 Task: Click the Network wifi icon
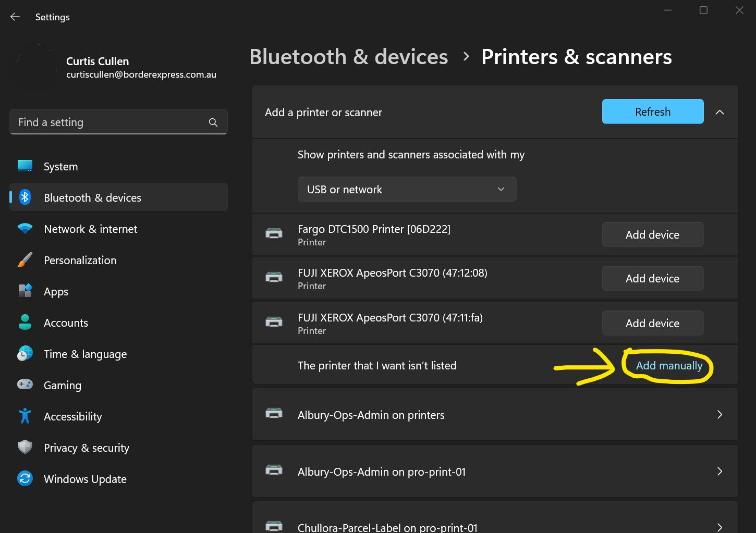click(x=25, y=229)
